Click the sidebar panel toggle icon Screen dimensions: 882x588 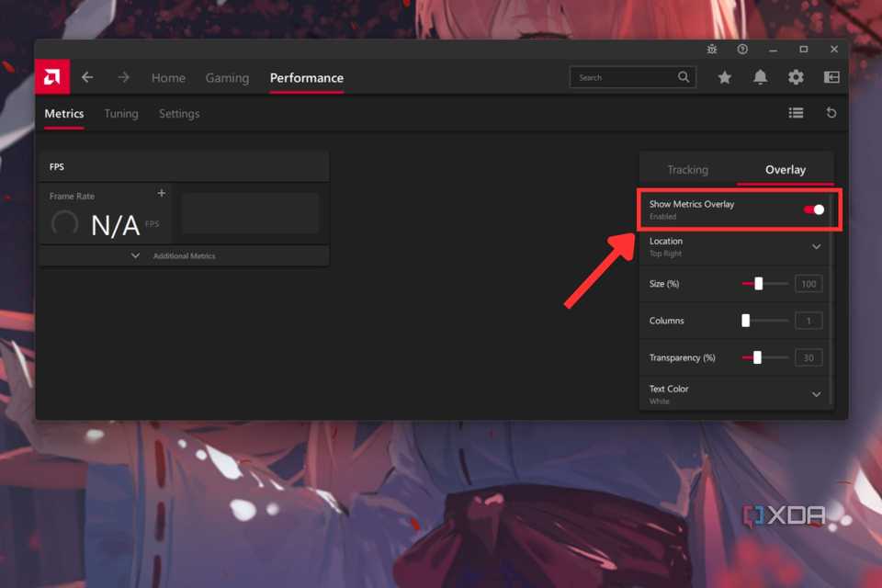point(831,77)
